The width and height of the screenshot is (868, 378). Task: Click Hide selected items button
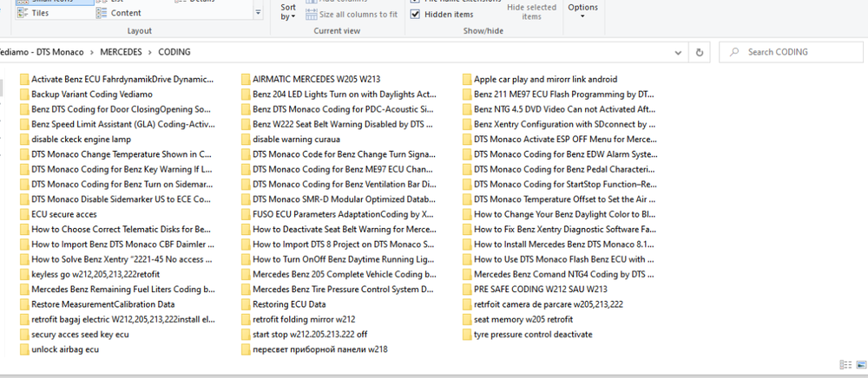pos(531,12)
